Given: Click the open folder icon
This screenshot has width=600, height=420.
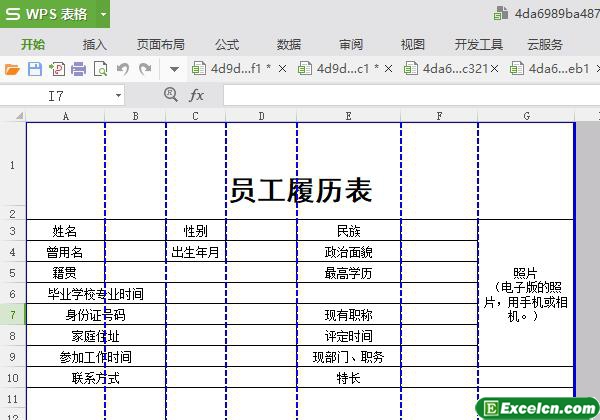Looking at the screenshot, I should tap(12, 70).
